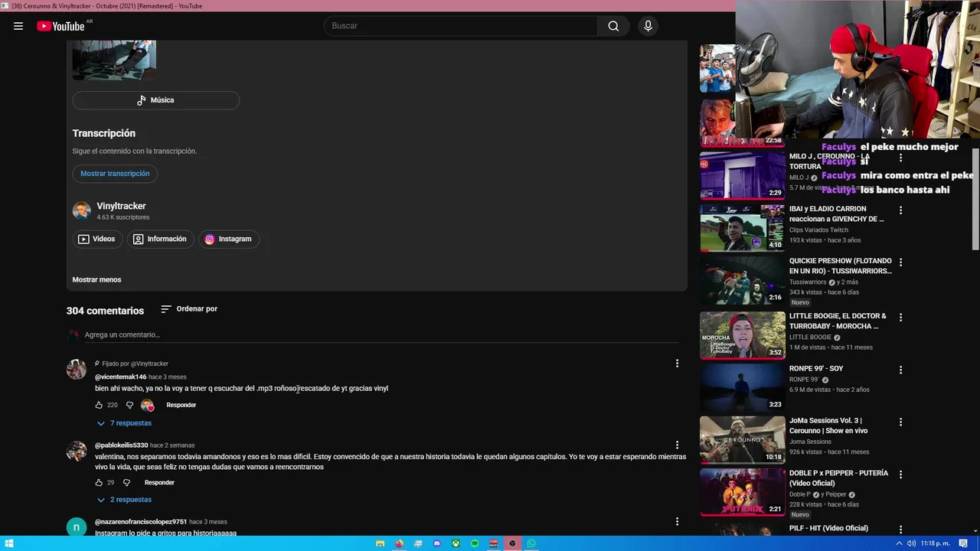Open options for QUICKIE PRESHOW video
The width and height of the screenshot is (980, 551).
(900, 262)
